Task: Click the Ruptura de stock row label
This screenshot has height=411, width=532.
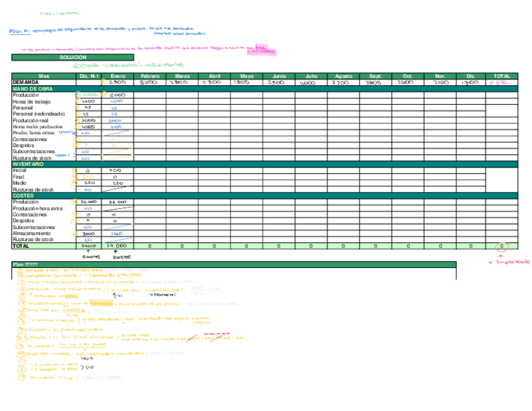Action: (x=32, y=158)
